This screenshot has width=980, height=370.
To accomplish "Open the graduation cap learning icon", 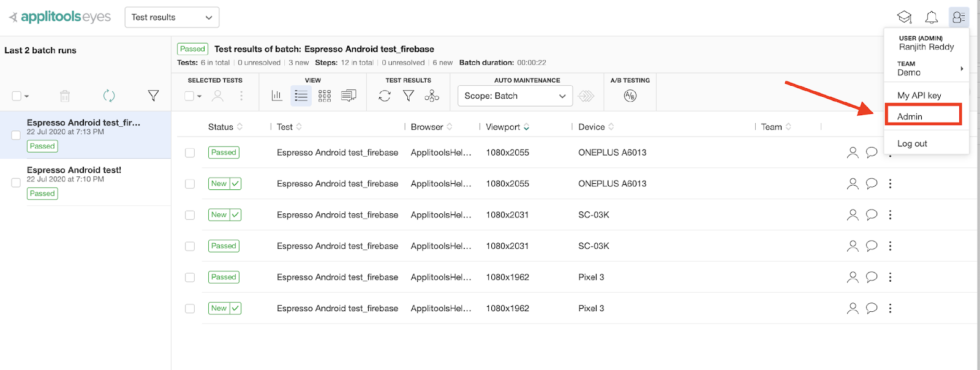I will pos(904,17).
